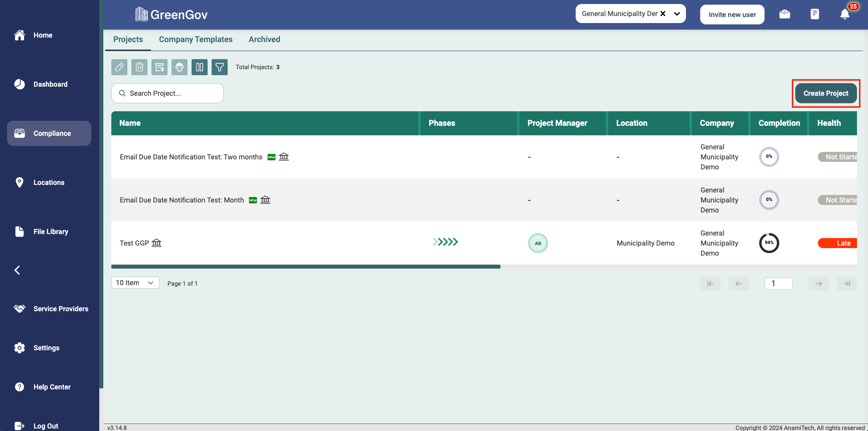Open the 10 Item page size dropdown
868x431 pixels.
(135, 283)
